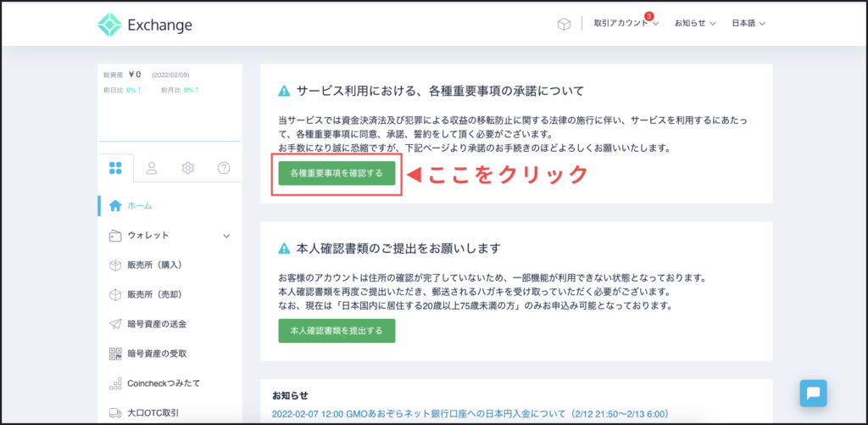Open 販売所（購入） in sidebar

154,265
